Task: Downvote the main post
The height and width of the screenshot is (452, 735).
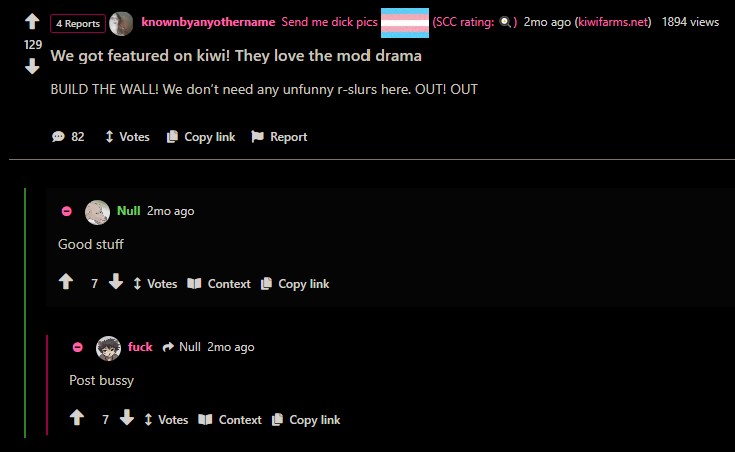Action: pyautogui.click(x=32, y=66)
